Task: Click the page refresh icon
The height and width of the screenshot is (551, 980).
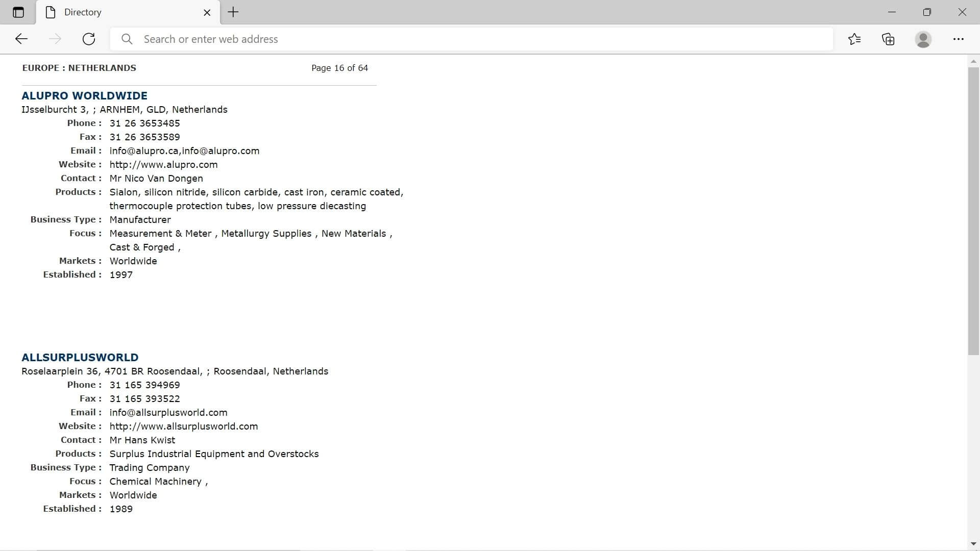Action: click(88, 39)
